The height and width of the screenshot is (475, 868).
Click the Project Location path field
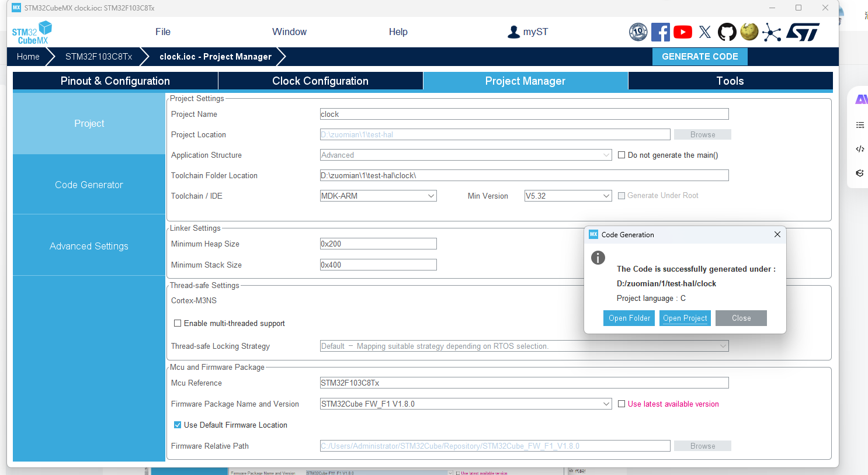tap(495, 134)
